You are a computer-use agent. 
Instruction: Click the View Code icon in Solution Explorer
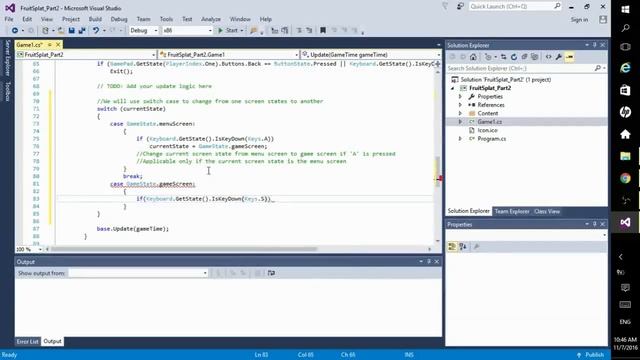click(x=549, y=57)
